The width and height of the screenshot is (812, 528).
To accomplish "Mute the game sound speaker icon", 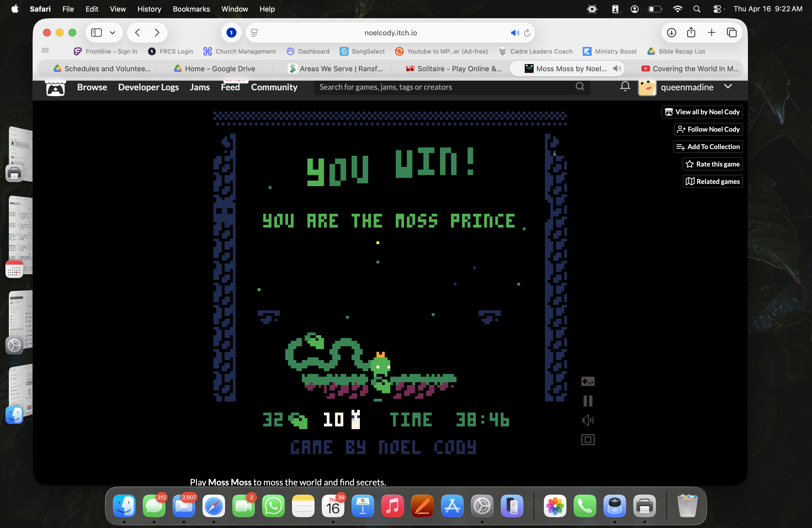I will coord(587,420).
